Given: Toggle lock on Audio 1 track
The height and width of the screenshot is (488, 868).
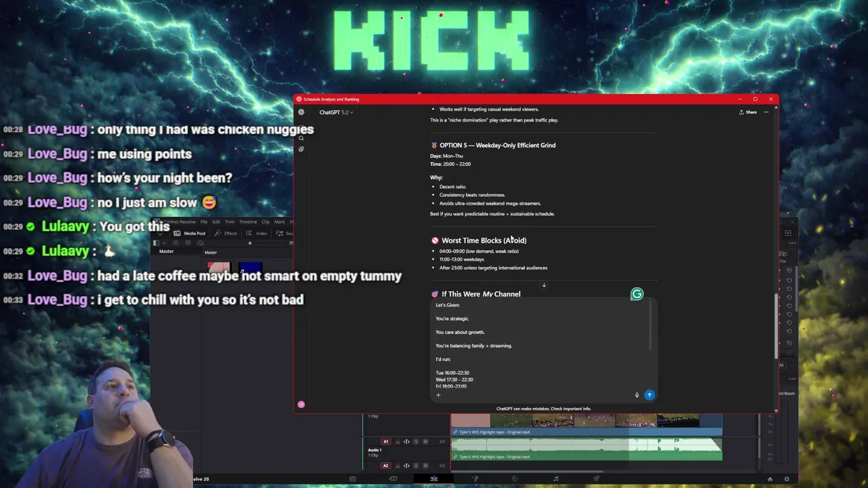Looking at the screenshot, I should (x=398, y=442).
